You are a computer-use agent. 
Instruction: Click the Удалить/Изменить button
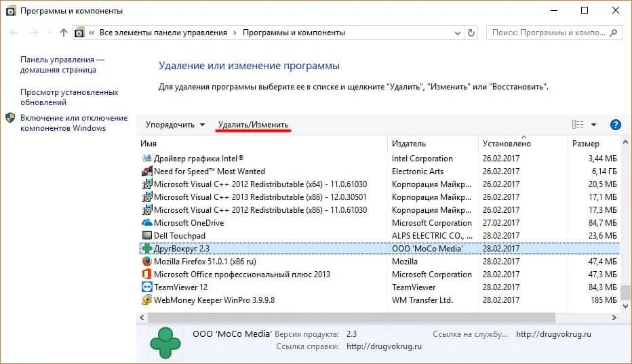[x=253, y=125]
